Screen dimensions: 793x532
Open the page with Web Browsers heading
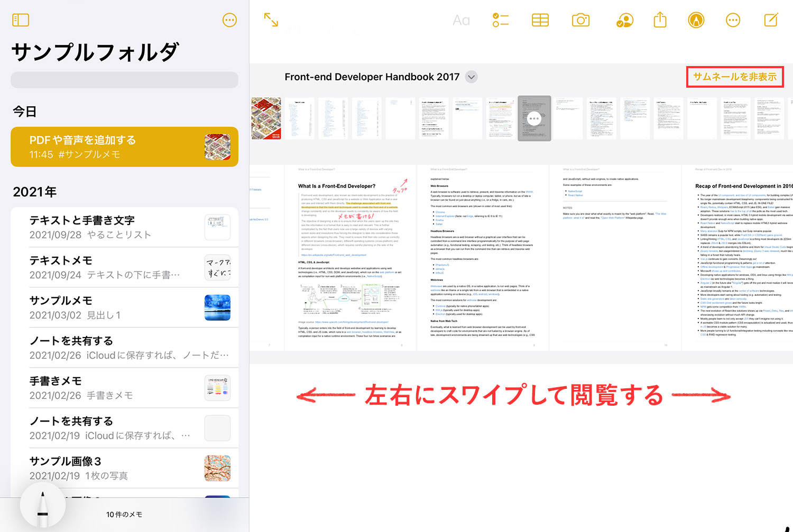tap(483, 257)
